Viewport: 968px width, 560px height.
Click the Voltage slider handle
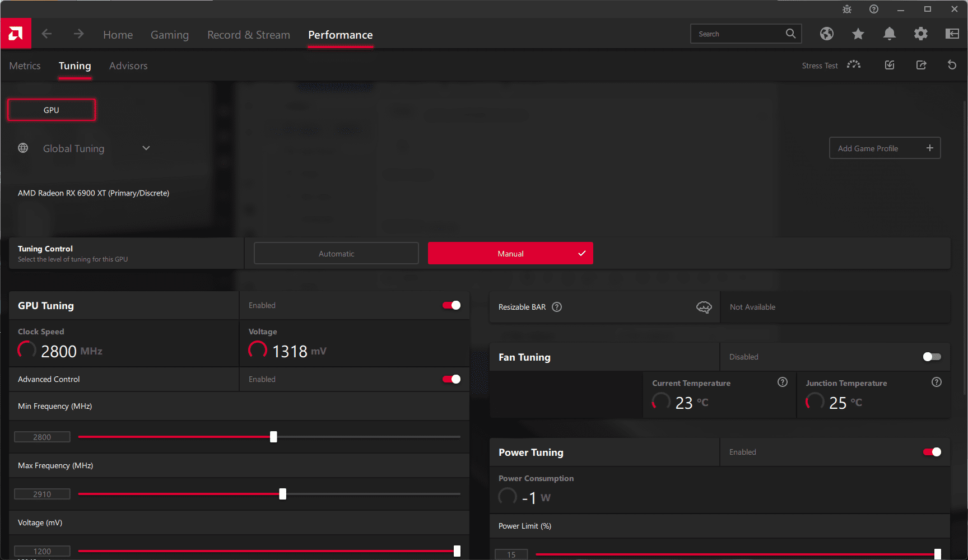coord(457,551)
